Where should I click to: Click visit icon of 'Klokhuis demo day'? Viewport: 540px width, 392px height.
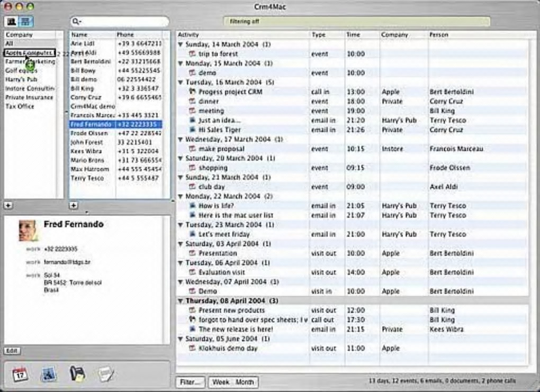click(193, 348)
